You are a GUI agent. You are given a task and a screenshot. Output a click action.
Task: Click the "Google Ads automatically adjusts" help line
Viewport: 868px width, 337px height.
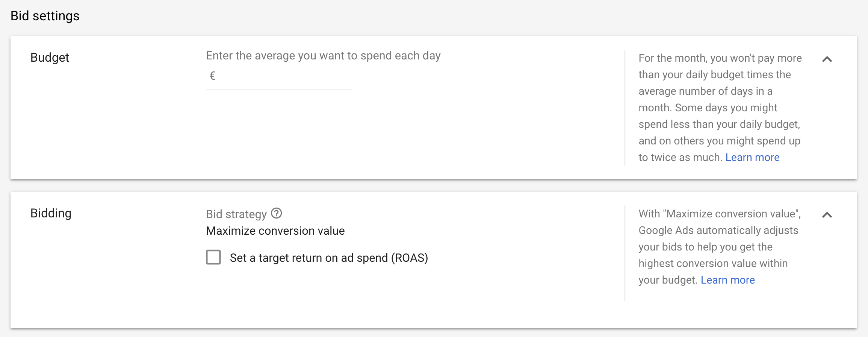[x=718, y=230]
